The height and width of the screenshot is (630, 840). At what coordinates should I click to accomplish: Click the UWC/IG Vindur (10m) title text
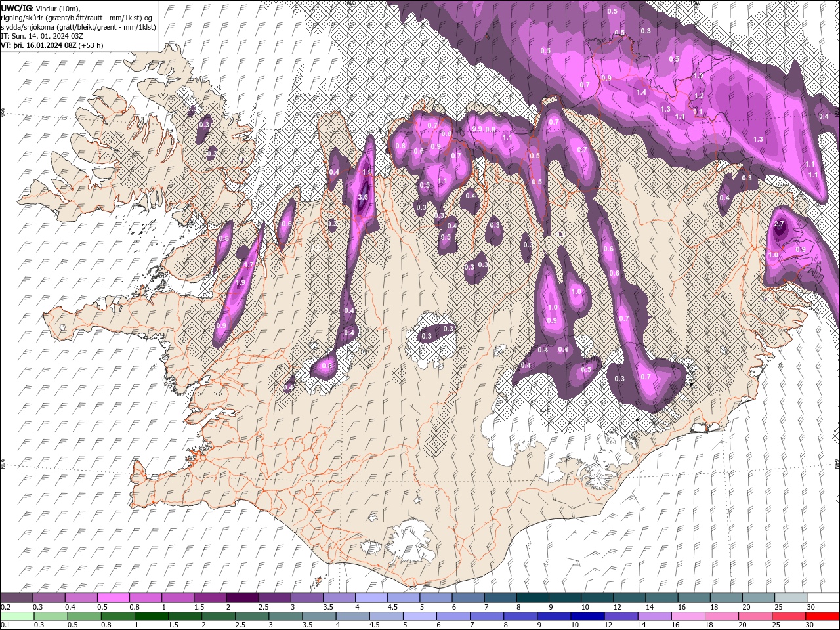[x=40, y=7]
